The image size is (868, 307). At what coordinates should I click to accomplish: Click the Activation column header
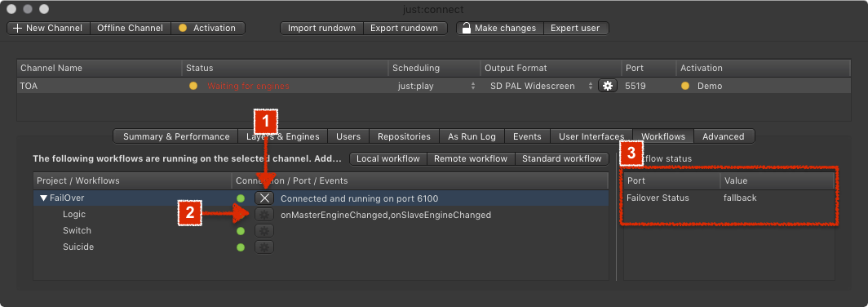pyautogui.click(x=764, y=68)
